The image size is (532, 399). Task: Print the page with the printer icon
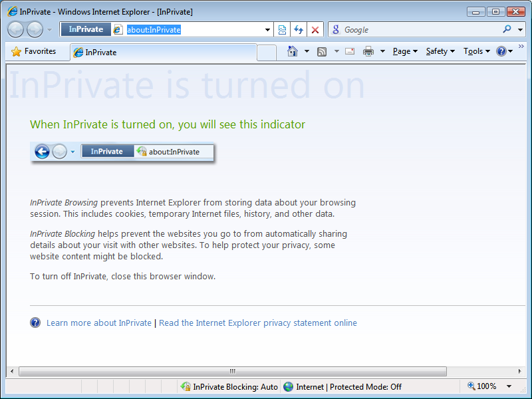(x=368, y=51)
